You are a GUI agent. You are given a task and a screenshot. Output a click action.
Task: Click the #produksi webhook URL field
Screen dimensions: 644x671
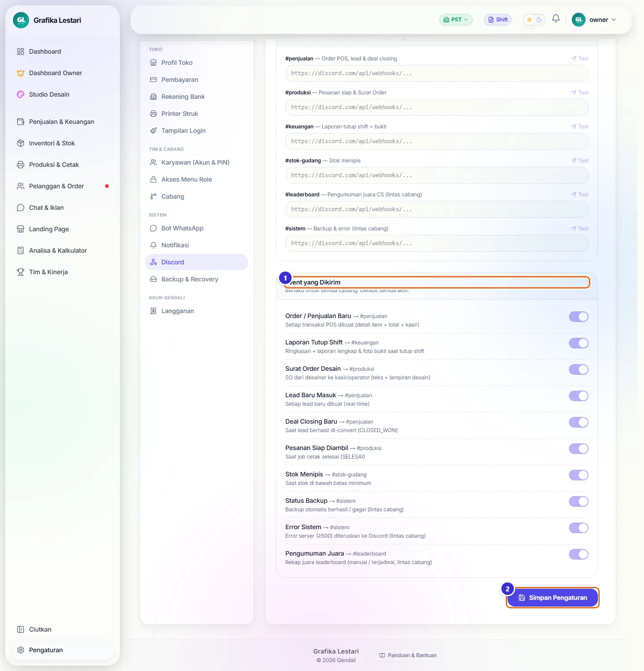tap(437, 107)
